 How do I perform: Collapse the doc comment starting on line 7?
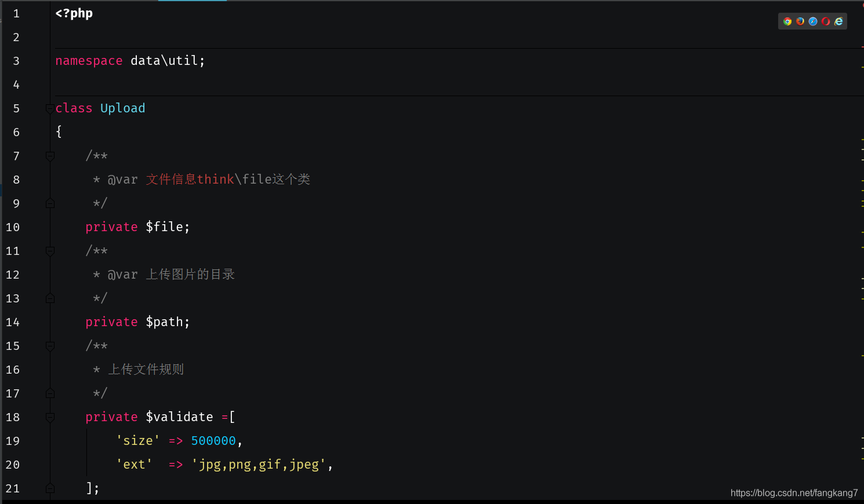(x=50, y=156)
